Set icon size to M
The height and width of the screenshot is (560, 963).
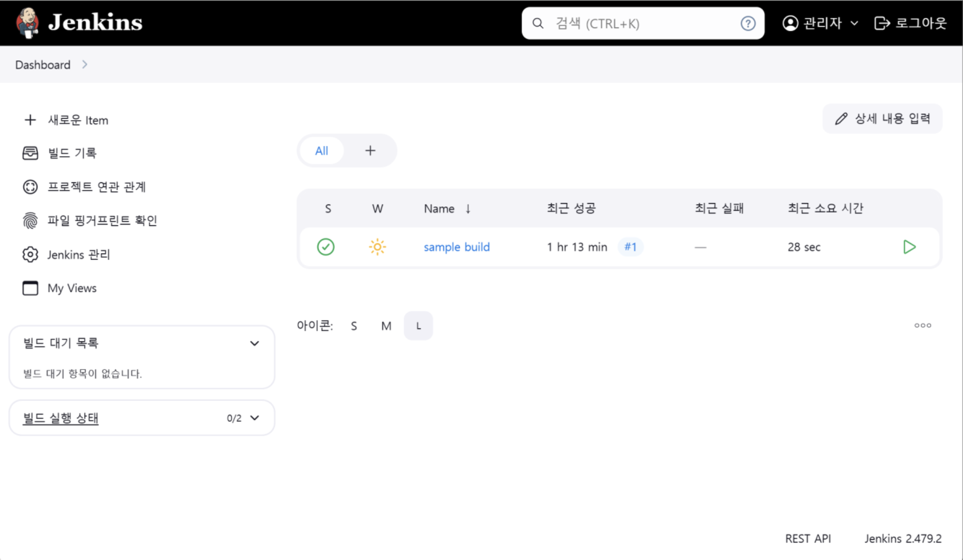[x=387, y=326]
